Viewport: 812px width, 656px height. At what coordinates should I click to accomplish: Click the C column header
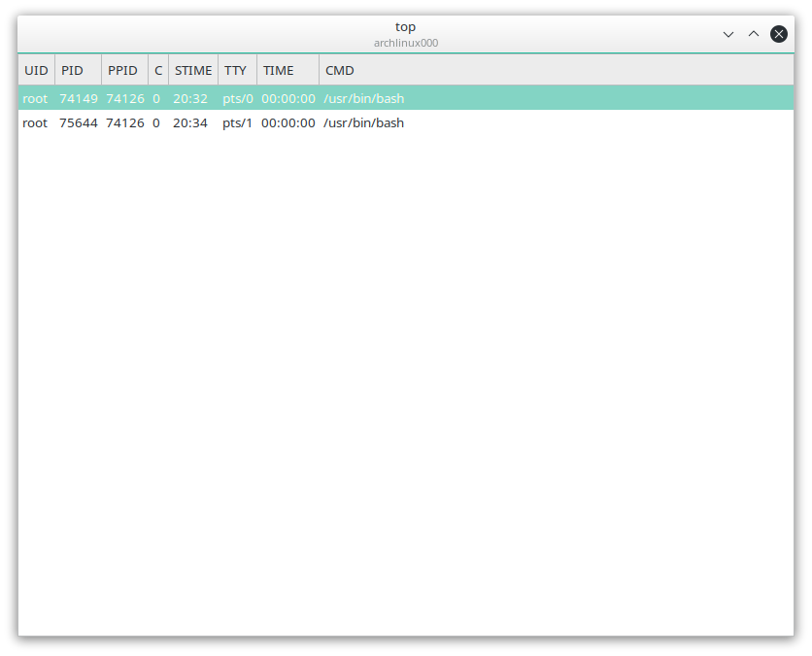tap(158, 70)
